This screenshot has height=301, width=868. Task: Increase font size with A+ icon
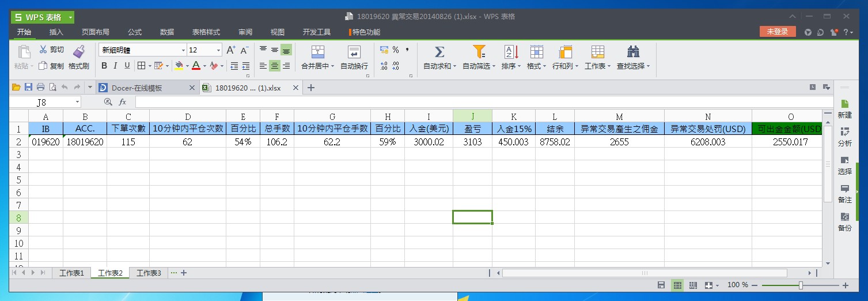231,50
